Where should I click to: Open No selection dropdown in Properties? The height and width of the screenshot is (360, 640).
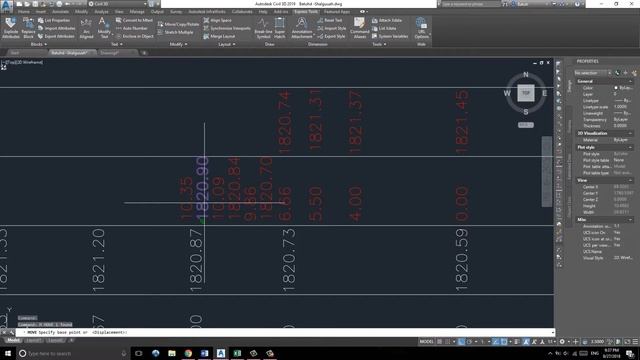593,73
